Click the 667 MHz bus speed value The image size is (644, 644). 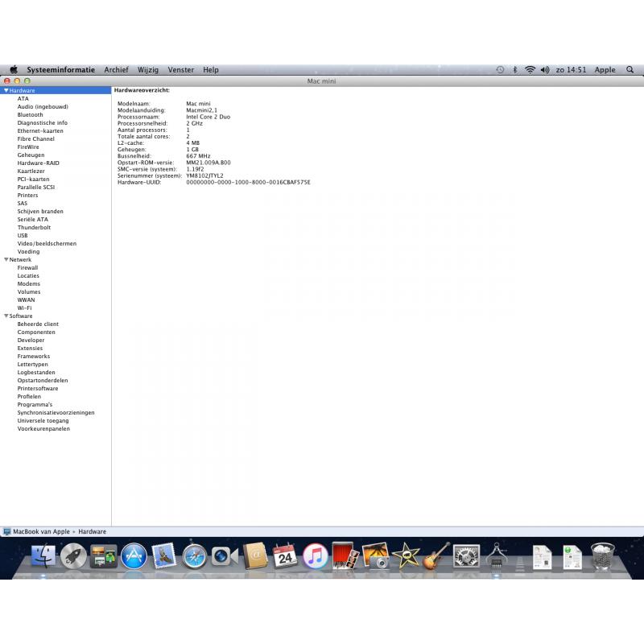198,156
